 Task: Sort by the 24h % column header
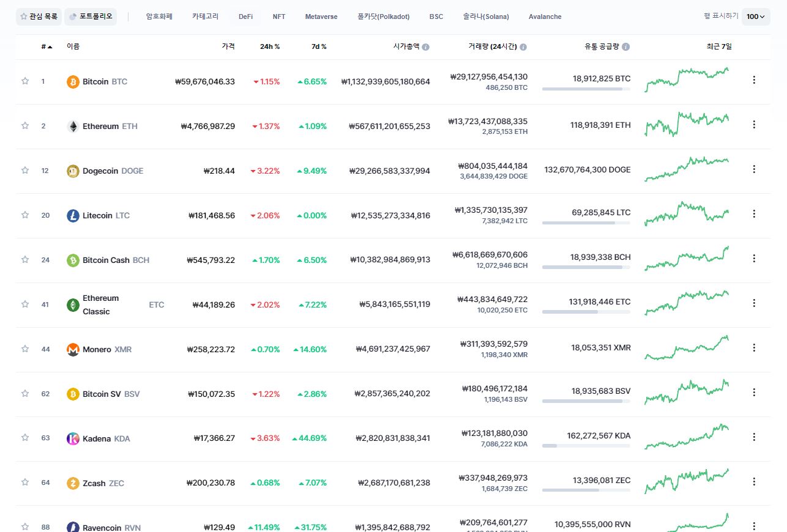pos(270,46)
